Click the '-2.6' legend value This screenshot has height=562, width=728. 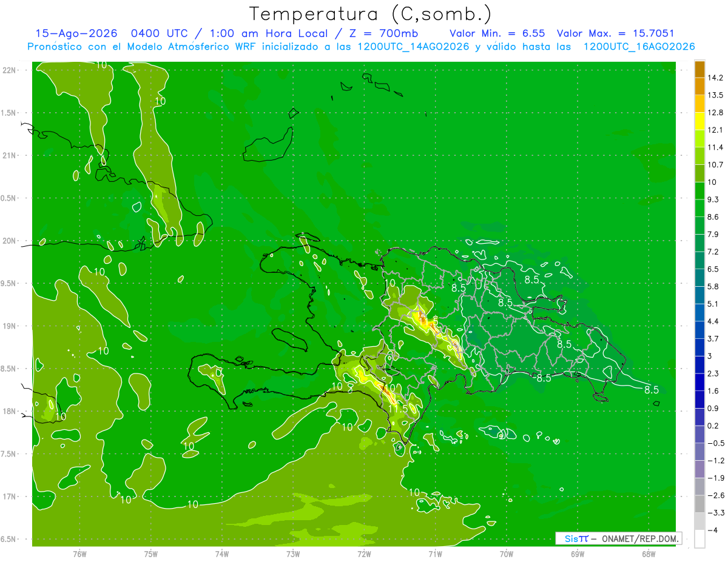tap(716, 495)
